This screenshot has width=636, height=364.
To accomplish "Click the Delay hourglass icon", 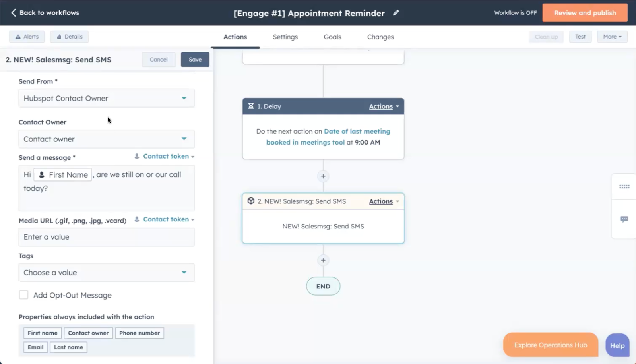I will point(251,106).
